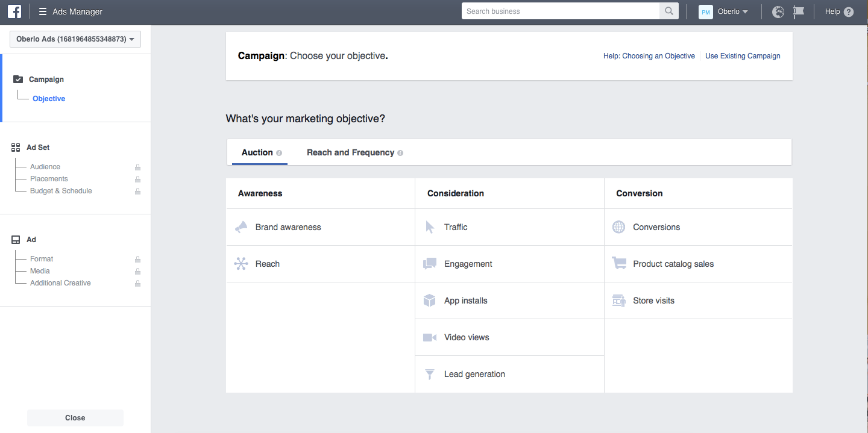Screen dimensions: 868x433
Task: Click the Engagement chat bubbles icon
Action: [x=430, y=264]
